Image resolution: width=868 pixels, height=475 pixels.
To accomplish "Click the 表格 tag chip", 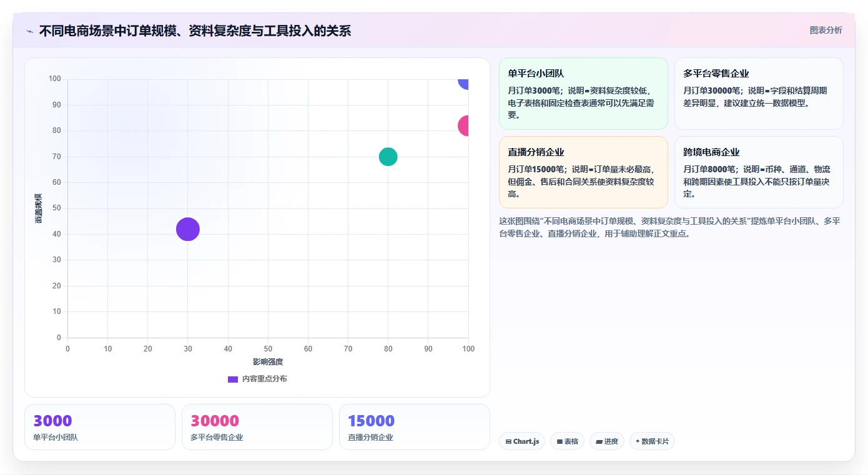I will pos(567,441).
